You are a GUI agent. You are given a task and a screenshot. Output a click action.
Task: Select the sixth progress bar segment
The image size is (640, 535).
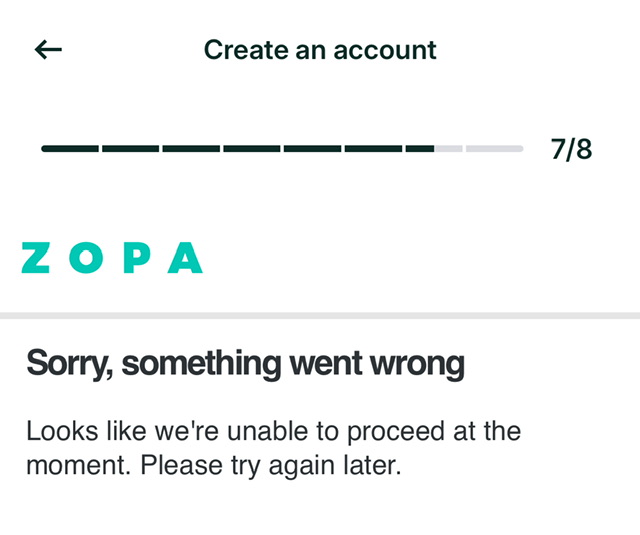[373, 149]
